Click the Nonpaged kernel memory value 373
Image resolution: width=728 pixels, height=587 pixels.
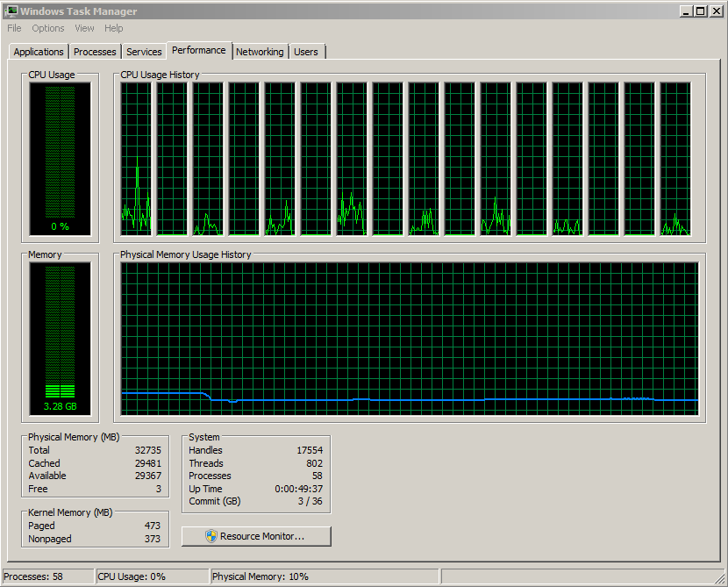point(153,539)
